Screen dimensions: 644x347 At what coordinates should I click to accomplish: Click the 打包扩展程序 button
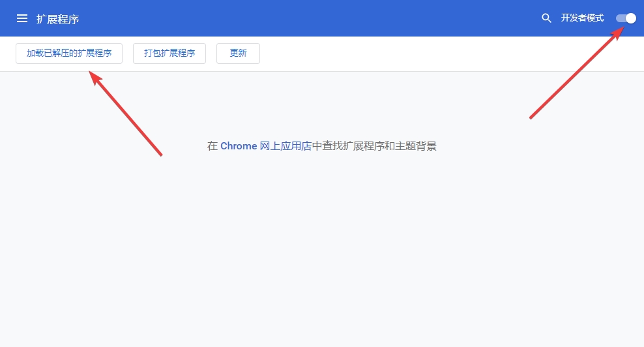point(169,53)
